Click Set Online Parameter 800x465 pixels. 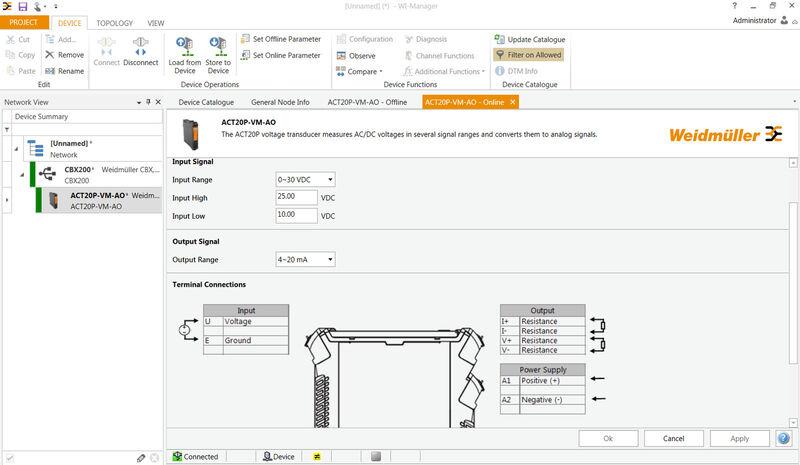click(x=280, y=55)
